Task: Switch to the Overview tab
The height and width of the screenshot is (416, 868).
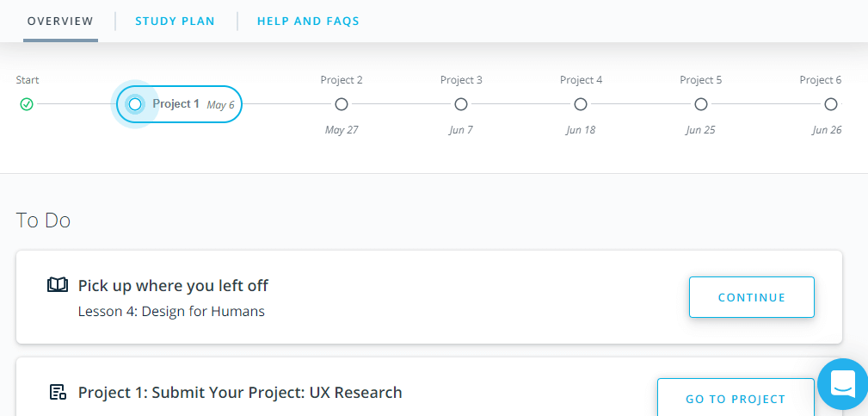Action: tap(60, 21)
